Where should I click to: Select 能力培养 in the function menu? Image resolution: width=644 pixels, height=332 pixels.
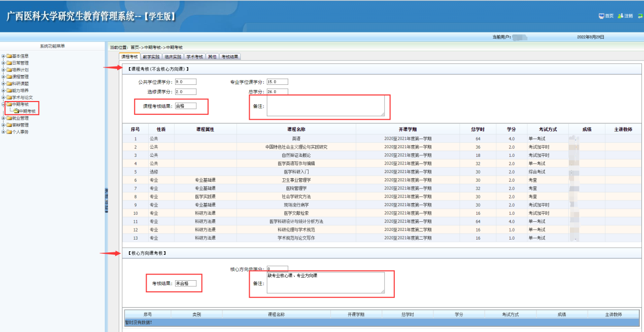pyautogui.click(x=20, y=90)
